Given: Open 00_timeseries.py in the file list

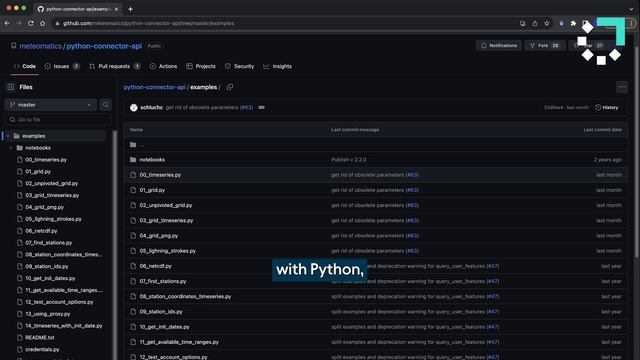Looking at the screenshot, I should [x=160, y=175].
